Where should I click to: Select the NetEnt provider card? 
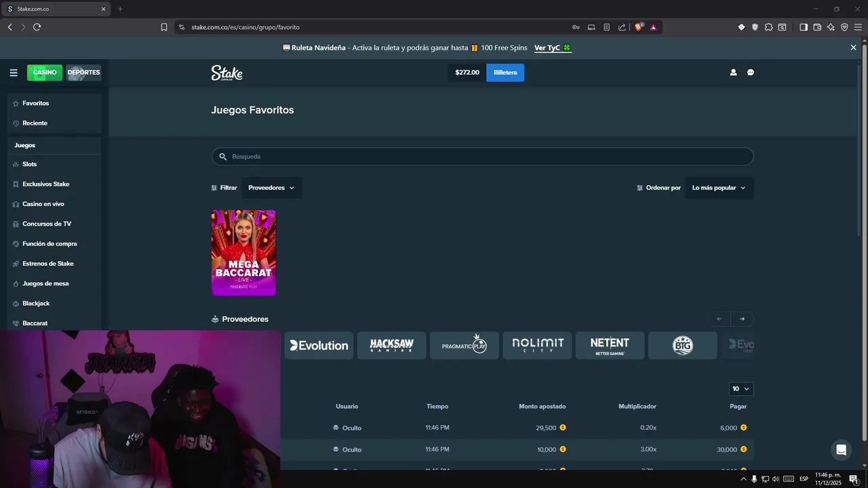(x=610, y=346)
